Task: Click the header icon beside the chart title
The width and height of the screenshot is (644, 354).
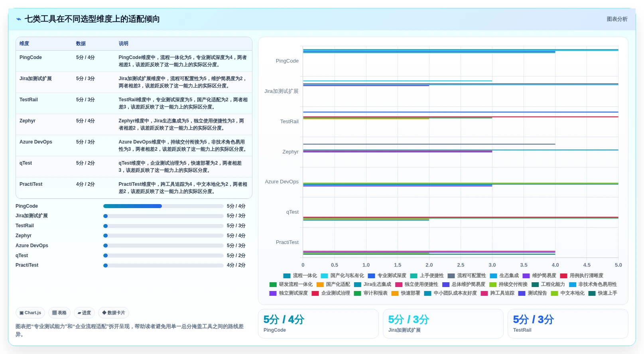Action: [x=19, y=19]
